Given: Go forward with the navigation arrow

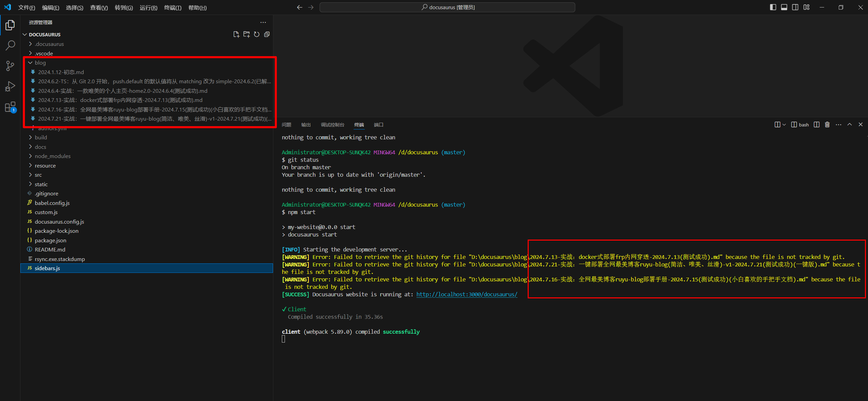Looking at the screenshot, I should click(x=311, y=7).
